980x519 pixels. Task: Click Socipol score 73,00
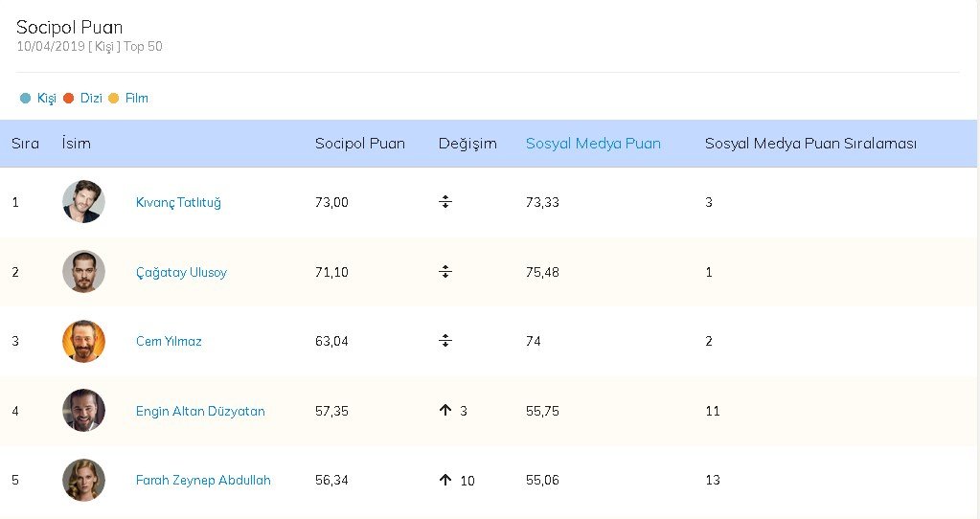[x=331, y=202]
